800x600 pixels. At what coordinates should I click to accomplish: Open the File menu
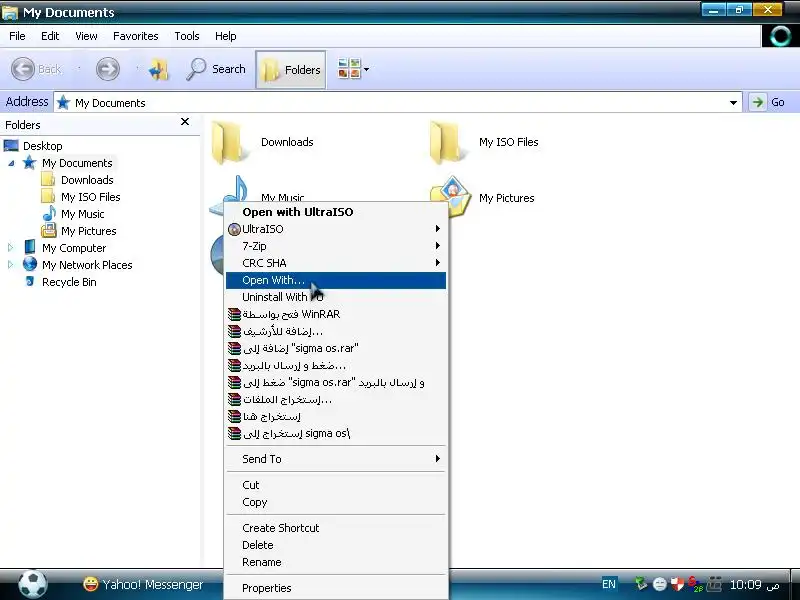pyautogui.click(x=17, y=36)
